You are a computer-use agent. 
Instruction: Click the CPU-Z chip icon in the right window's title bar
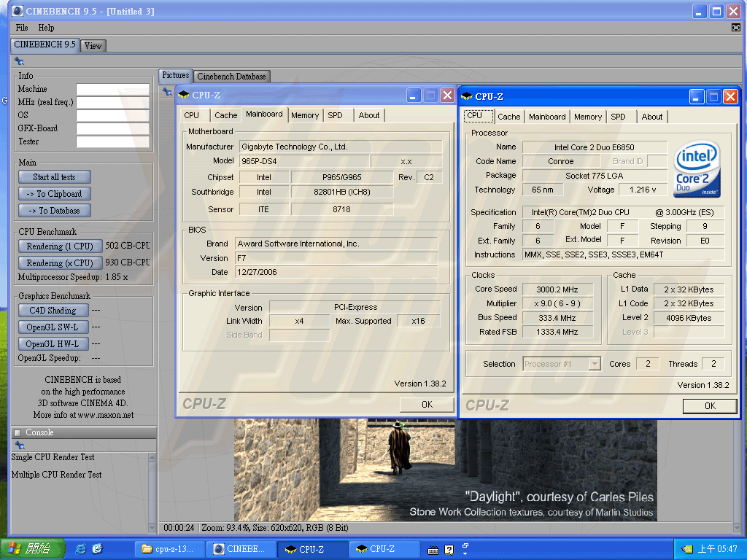467,97
